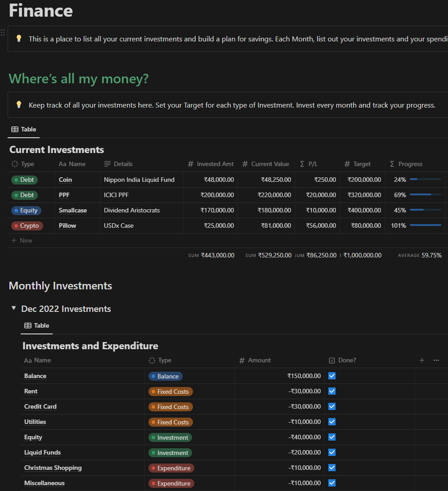
Task: Click the ₹1,000,000.00 Target sum calculation
Action: pyautogui.click(x=361, y=255)
